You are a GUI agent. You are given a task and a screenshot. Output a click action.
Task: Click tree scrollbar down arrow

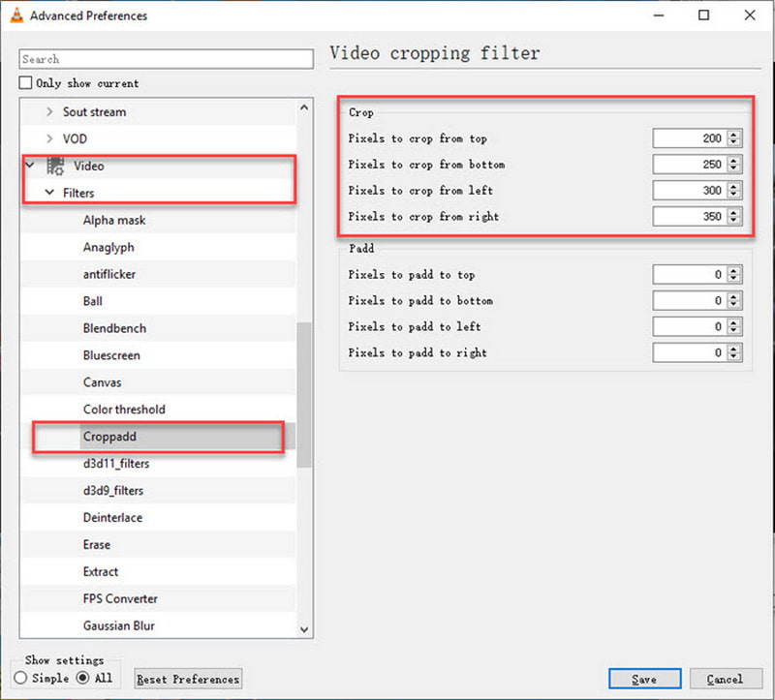click(x=304, y=629)
